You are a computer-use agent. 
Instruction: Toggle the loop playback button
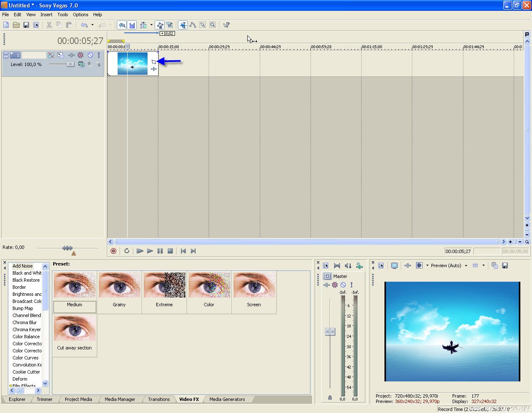point(127,251)
